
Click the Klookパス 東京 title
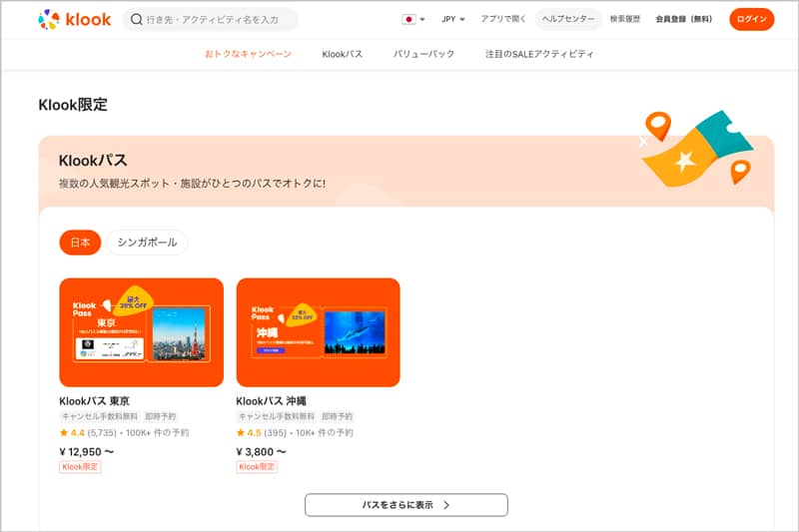tap(94, 401)
